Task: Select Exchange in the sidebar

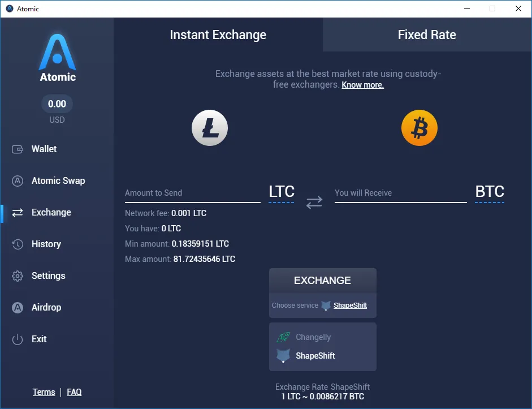Action: (51, 213)
